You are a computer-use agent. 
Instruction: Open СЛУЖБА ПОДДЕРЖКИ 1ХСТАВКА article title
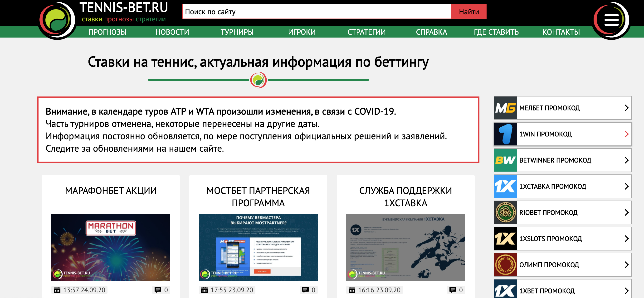click(x=405, y=197)
